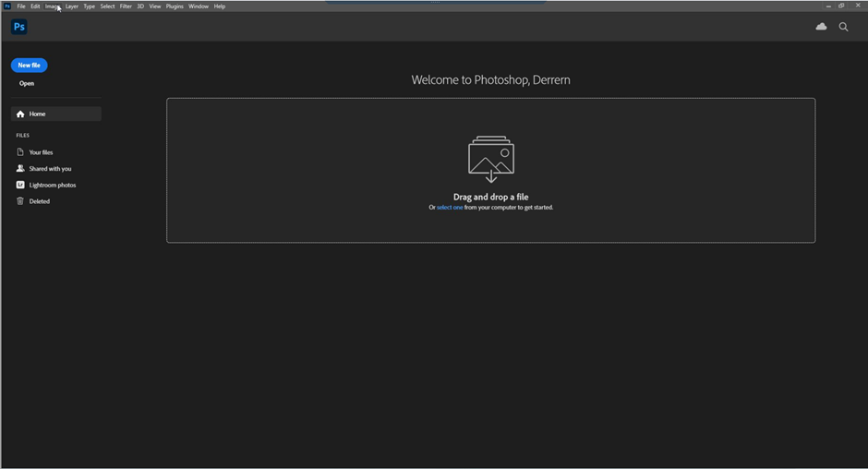Viewport: 868px width, 469px height.
Task: Restore down the Photoshop window
Action: (x=841, y=6)
